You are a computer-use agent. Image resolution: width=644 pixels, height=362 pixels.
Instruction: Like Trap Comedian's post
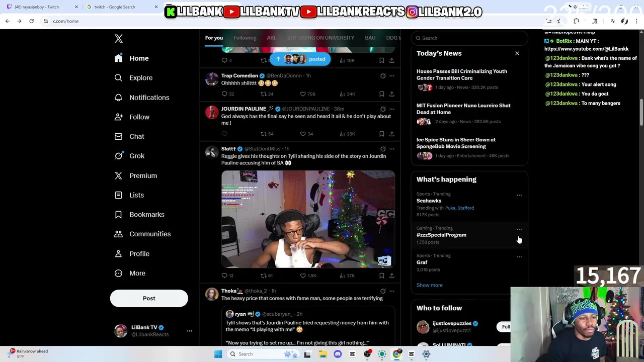(x=303, y=94)
